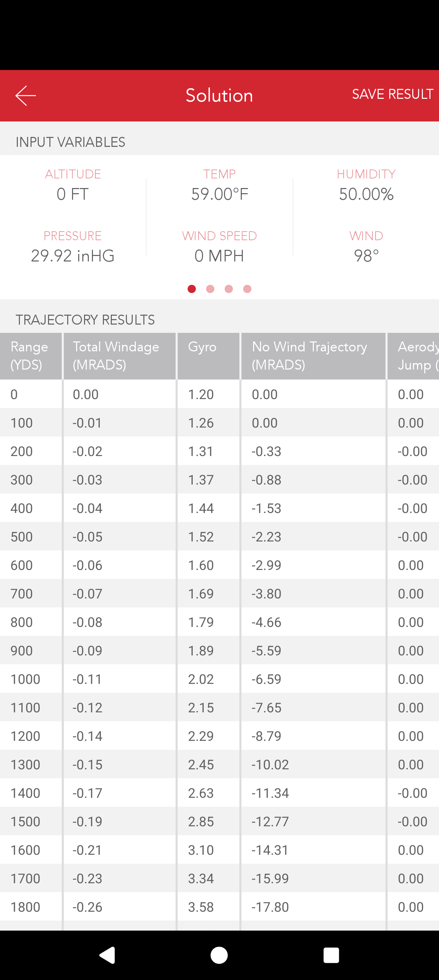This screenshot has width=439, height=980.
Task: Select the third page indicator dot
Action: [229, 289]
